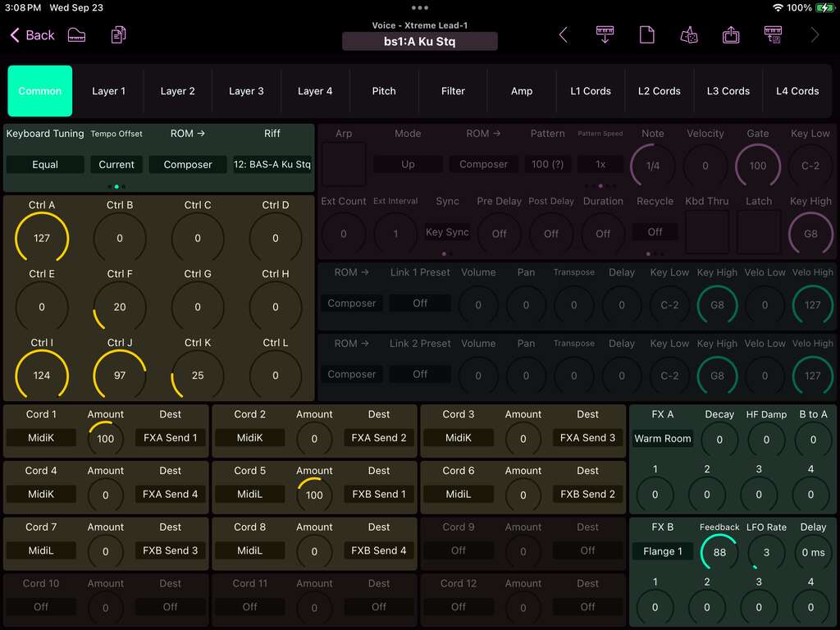Switch to Common tab
Viewport: 840px width, 630px height.
[39, 91]
